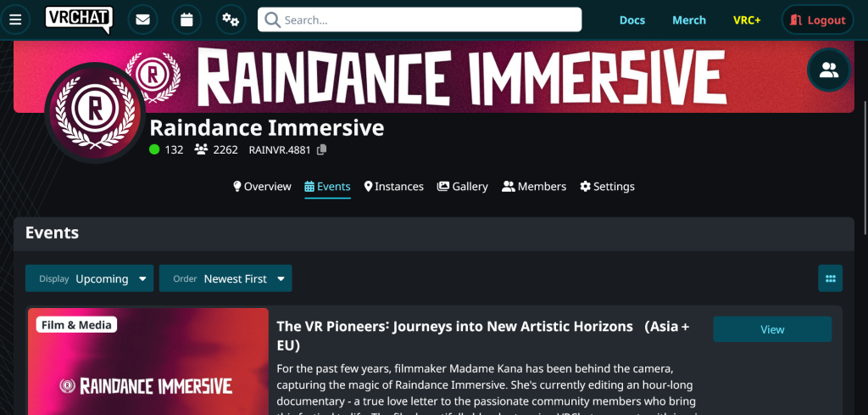Switch to grid view of events
This screenshot has width=868, height=415.
(830, 278)
